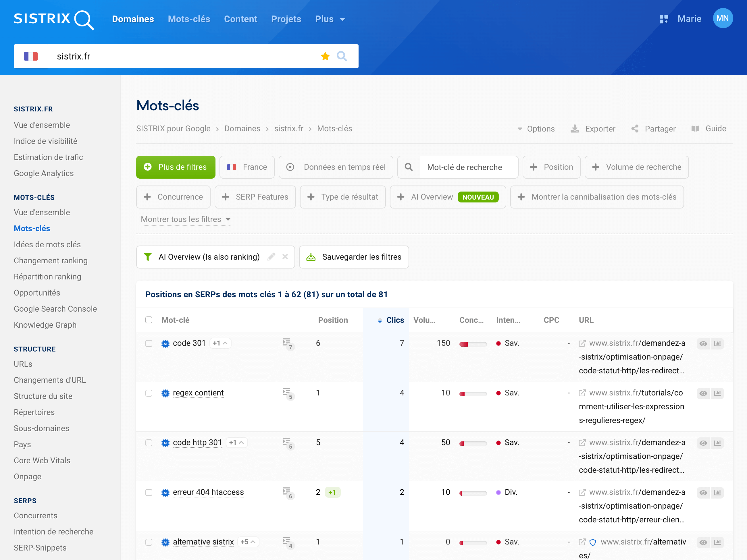This screenshot has height=560, width=747.
Task: Open SERP list icon for regex contient
Action: click(x=288, y=394)
